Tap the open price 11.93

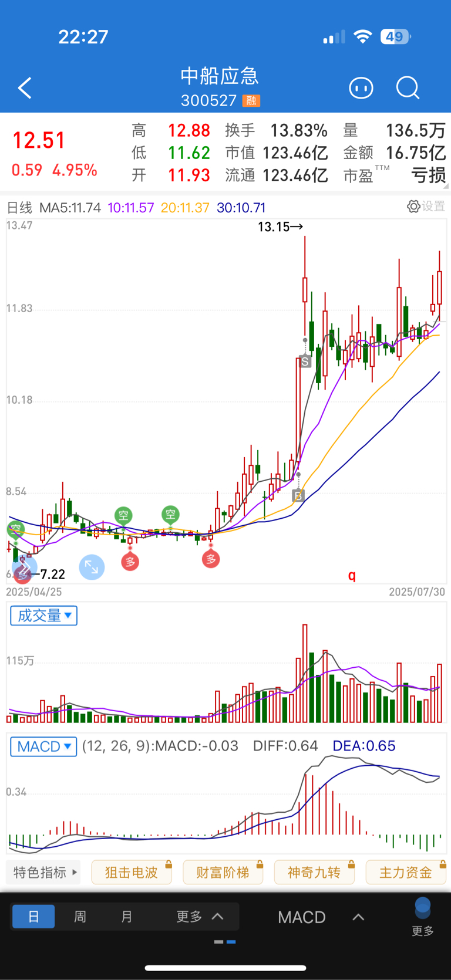pyautogui.click(x=189, y=175)
